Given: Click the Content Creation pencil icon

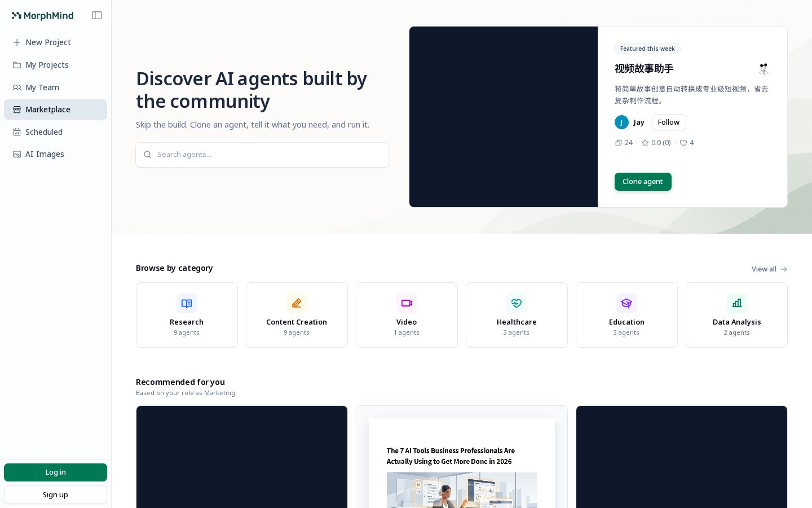Looking at the screenshot, I should click(297, 303).
